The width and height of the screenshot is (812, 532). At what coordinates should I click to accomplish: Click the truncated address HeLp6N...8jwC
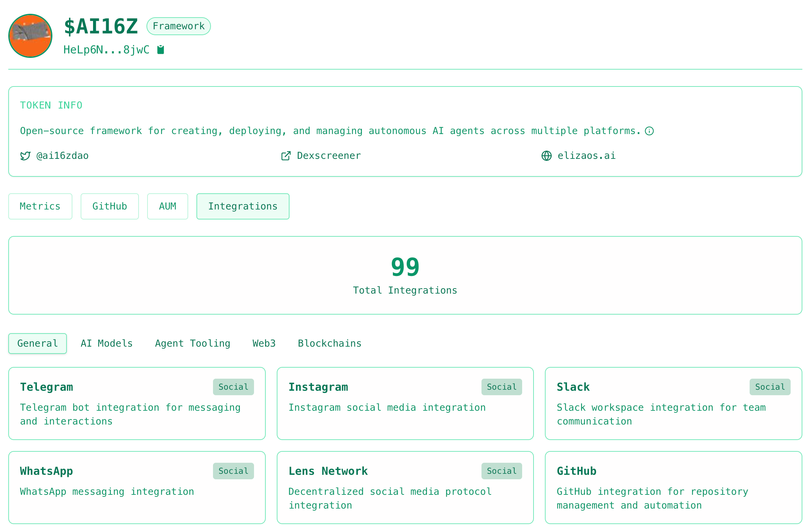click(106, 50)
